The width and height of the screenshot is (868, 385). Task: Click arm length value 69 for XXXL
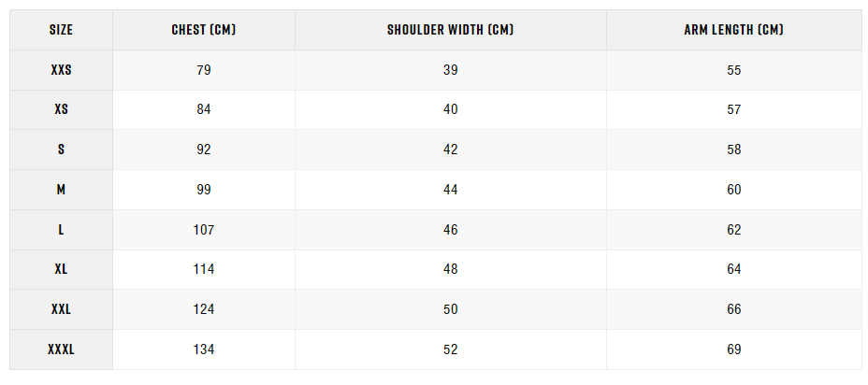pos(733,349)
